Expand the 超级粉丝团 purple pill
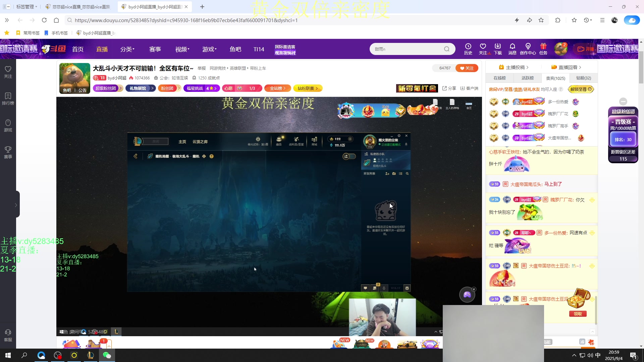644x362 pixels. click(108, 88)
